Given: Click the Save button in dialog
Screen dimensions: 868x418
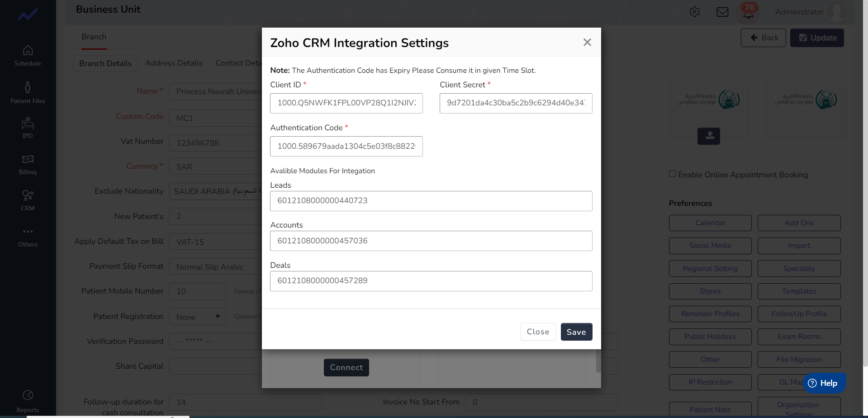Looking at the screenshot, I should click(576, 332).
